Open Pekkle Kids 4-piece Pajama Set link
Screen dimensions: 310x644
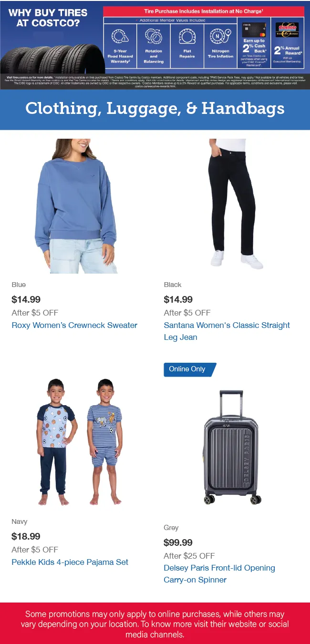pos(70,562)
